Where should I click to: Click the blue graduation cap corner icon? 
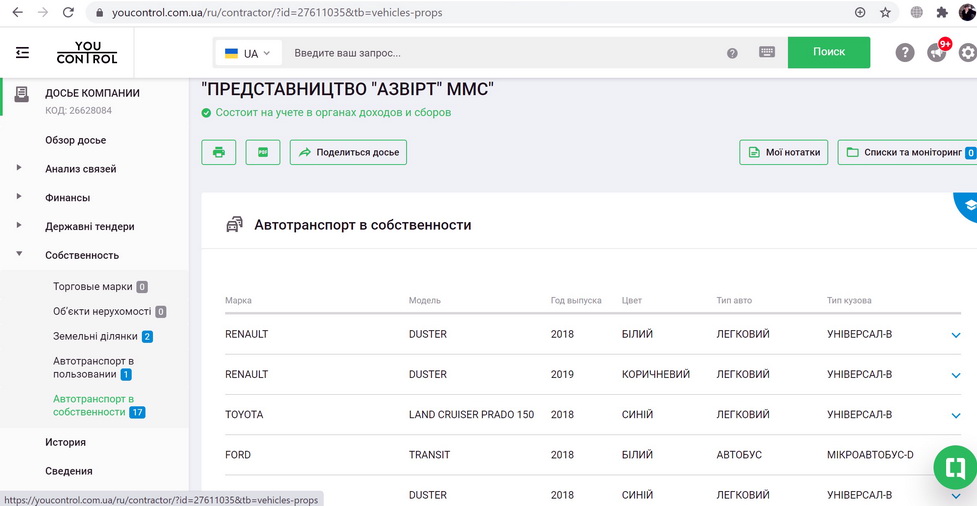[x=968, y=205]
